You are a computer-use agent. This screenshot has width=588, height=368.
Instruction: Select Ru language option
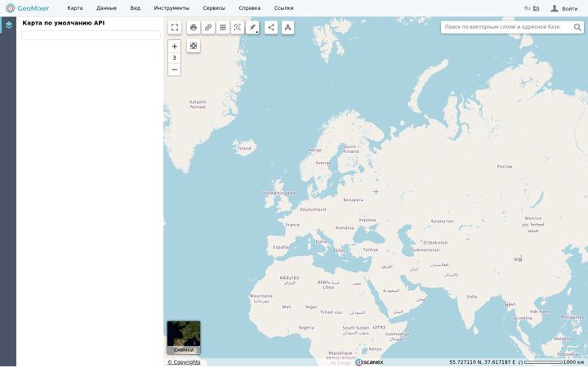coord(528,8)
